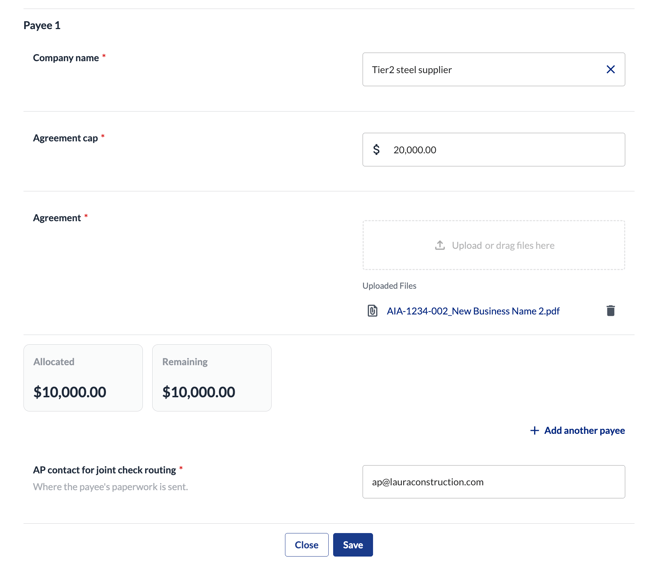
Task: Edit the 20,000.00 agreement cap amount
Action: [494, 150]
